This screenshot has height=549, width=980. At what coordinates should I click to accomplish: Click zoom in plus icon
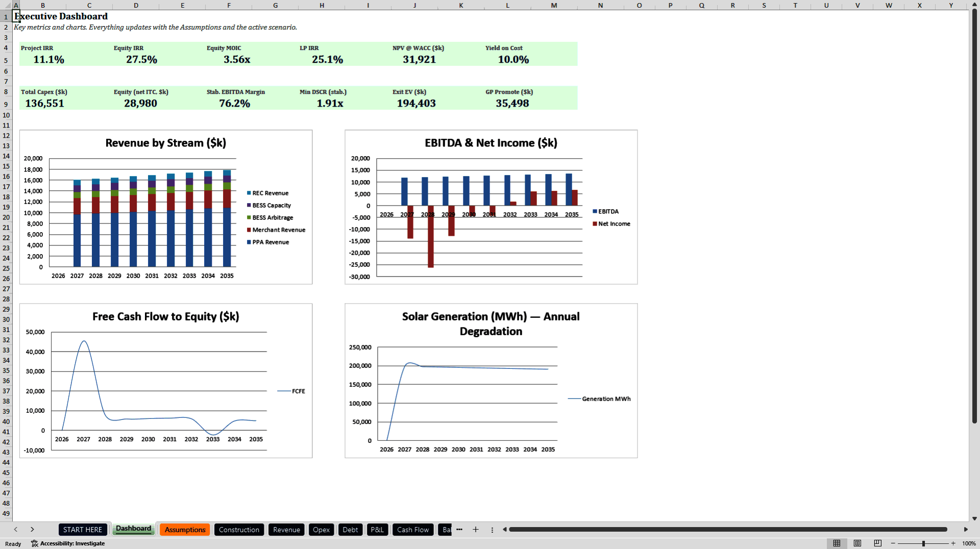953,544
